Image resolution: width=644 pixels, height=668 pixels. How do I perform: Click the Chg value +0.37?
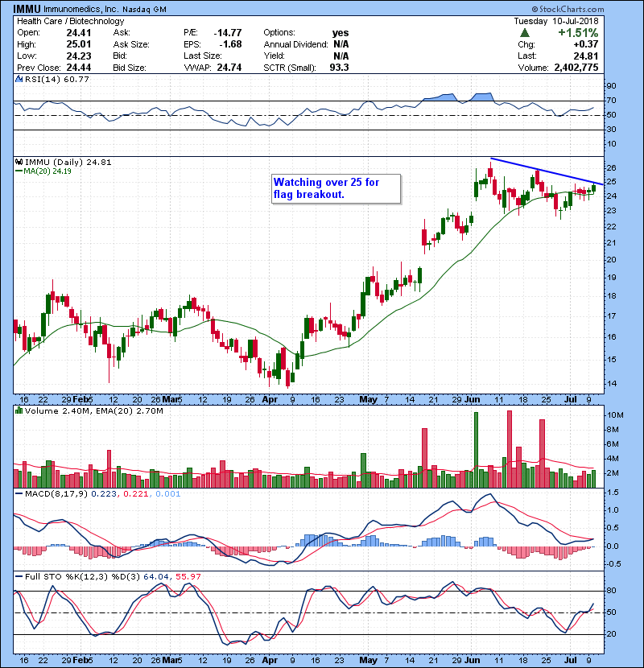tap(585, 44)
